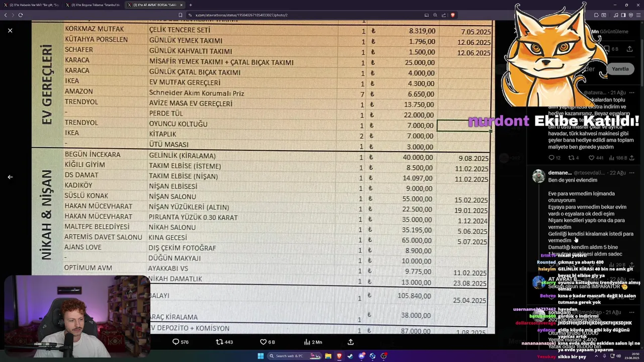644x362 pixels.
Task: Show hidden system tray icons chevron
Action: click(597, 356)
